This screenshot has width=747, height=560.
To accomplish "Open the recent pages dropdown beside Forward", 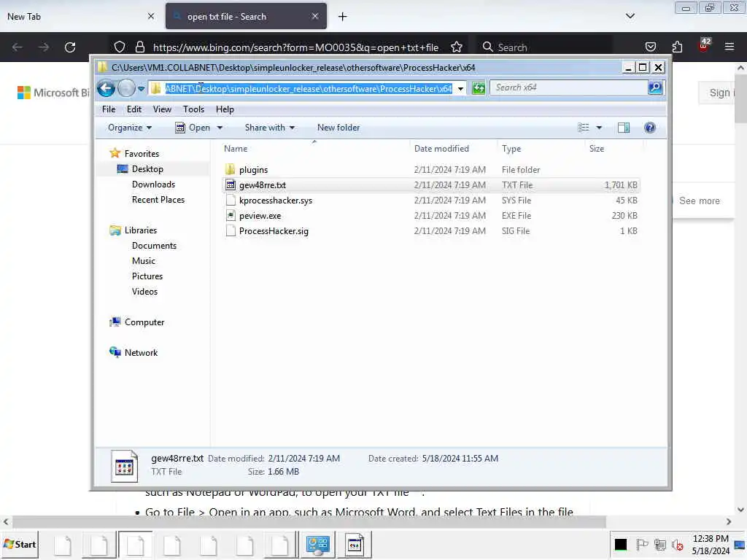I will tap(141, 88).
